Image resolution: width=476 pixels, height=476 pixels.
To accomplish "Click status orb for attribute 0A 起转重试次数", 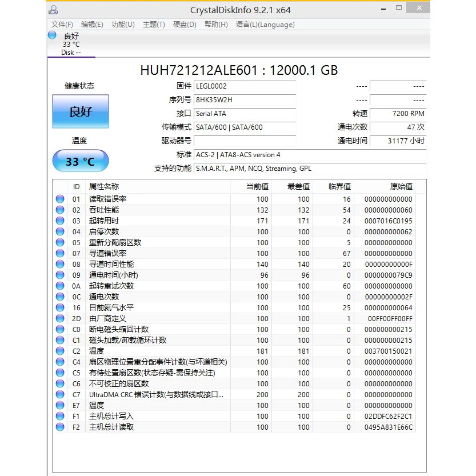I will tap(60, 286).
